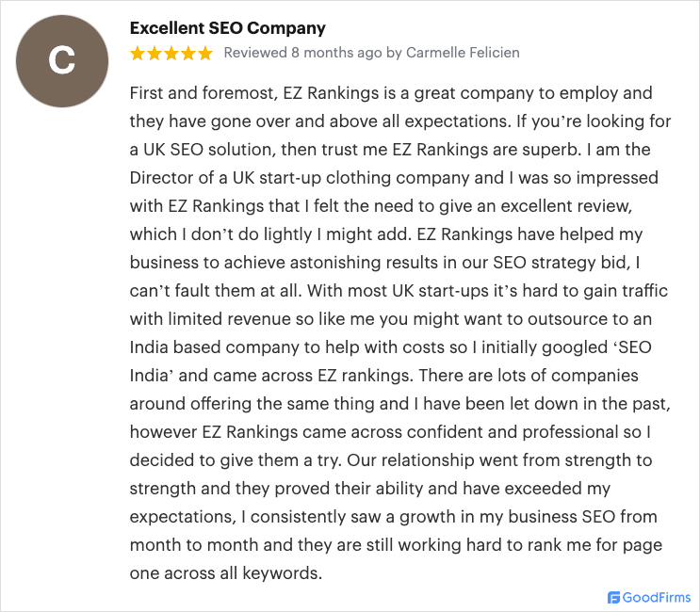Click the GoodFirms logo icon
The width and height of the screenshot is (700, 612).
coord(613,597)
